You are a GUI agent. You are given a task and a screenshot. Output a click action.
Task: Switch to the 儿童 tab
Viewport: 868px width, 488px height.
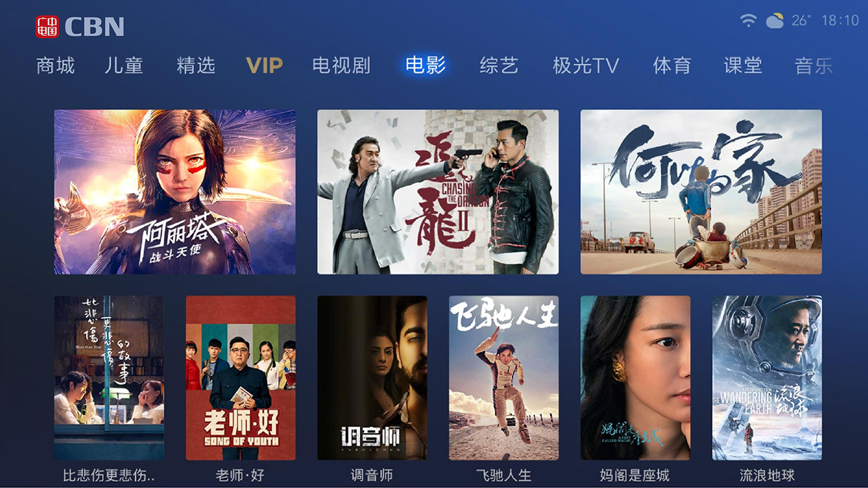point(124,65)
